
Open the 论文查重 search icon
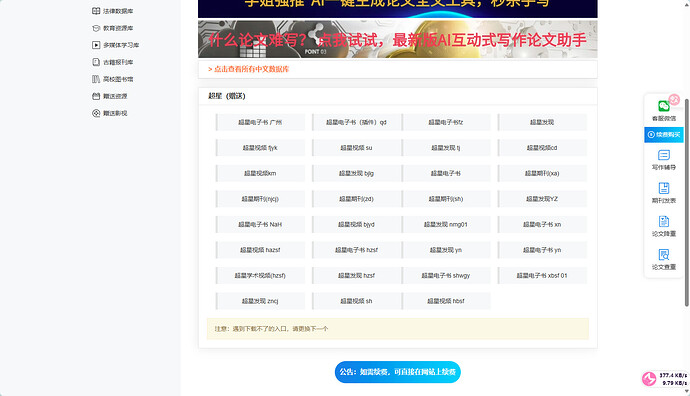[x=664, y=255]
